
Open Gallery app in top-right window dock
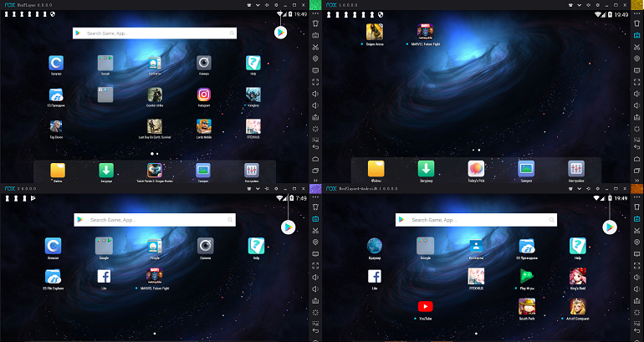click(x=526, y=169)
